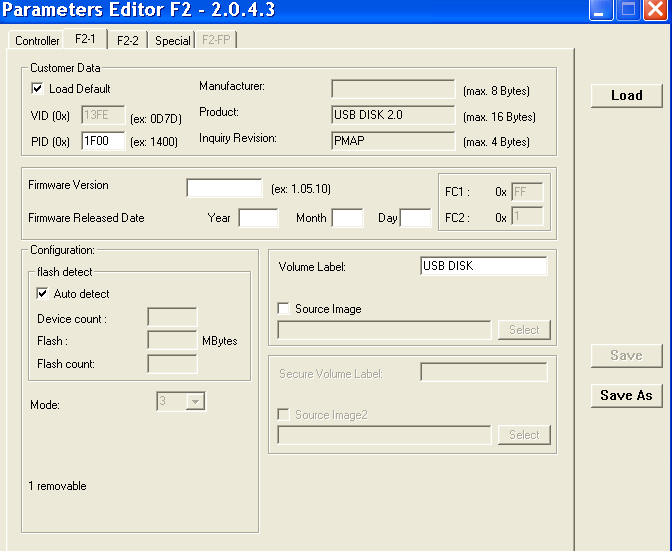
Task: Uncheck the Load Default checkbox
Action: [38, 89]
